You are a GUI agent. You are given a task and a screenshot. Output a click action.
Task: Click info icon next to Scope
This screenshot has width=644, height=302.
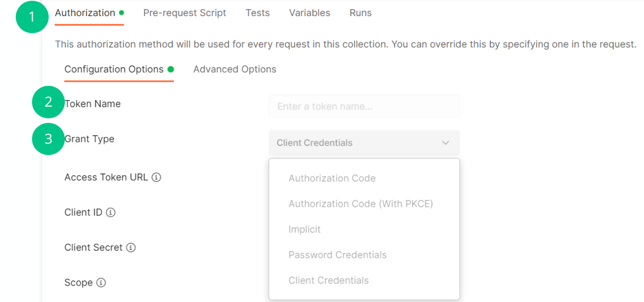[x=101, y=283]
